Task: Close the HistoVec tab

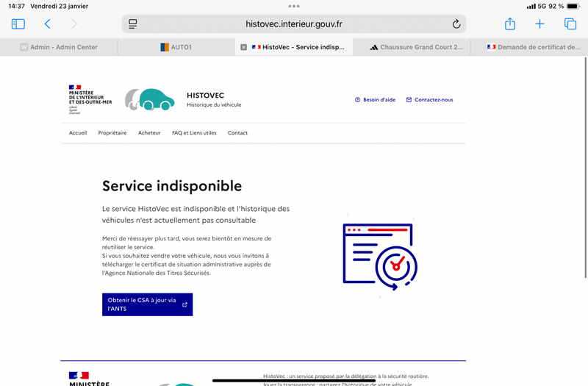Action: click(243, 47)
